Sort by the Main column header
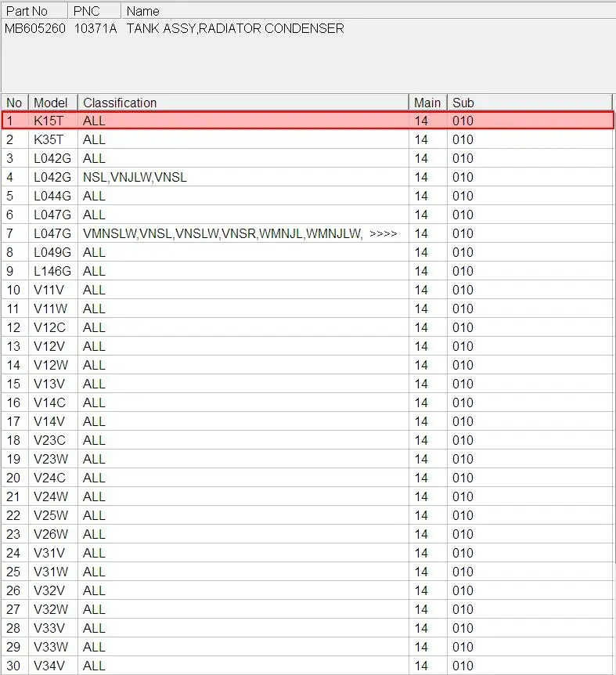 pyautogui.click(x=428, y=103)
